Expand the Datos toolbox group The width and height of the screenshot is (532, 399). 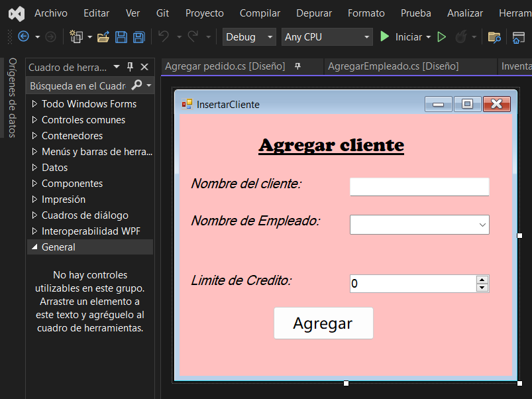(34, 167)
